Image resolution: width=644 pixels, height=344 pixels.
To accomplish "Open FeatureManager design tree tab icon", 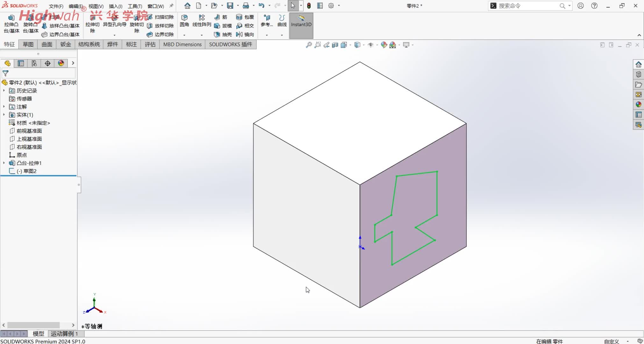I will click(x=8, y=63).
